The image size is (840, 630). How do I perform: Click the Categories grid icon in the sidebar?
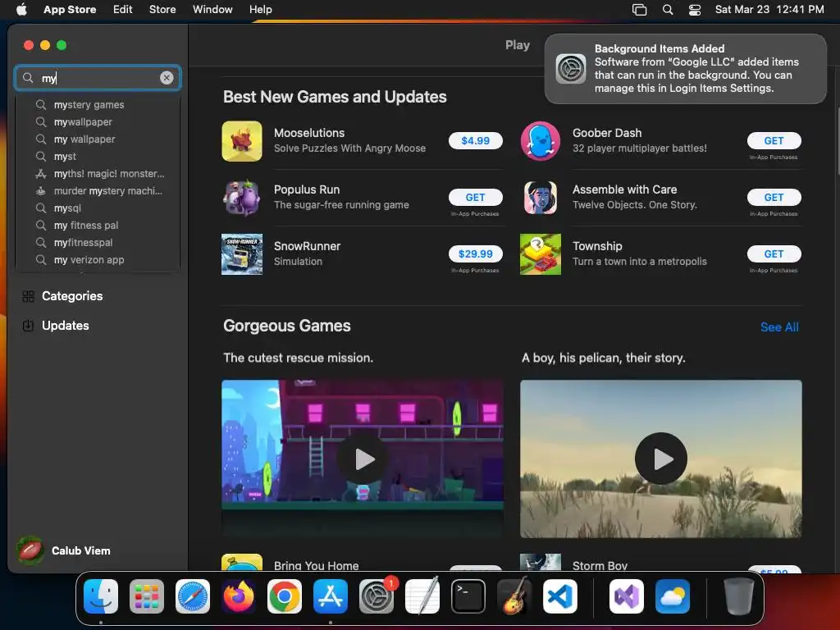[29, 296]
